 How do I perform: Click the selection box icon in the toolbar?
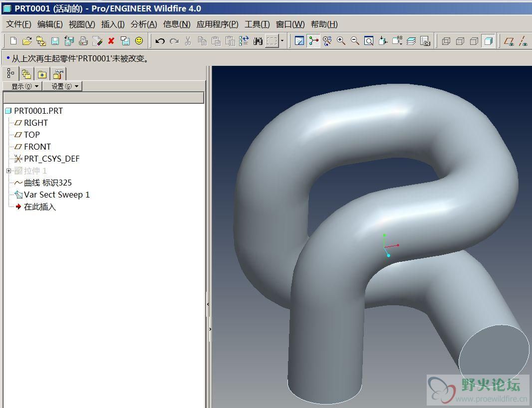pos(272,41)
